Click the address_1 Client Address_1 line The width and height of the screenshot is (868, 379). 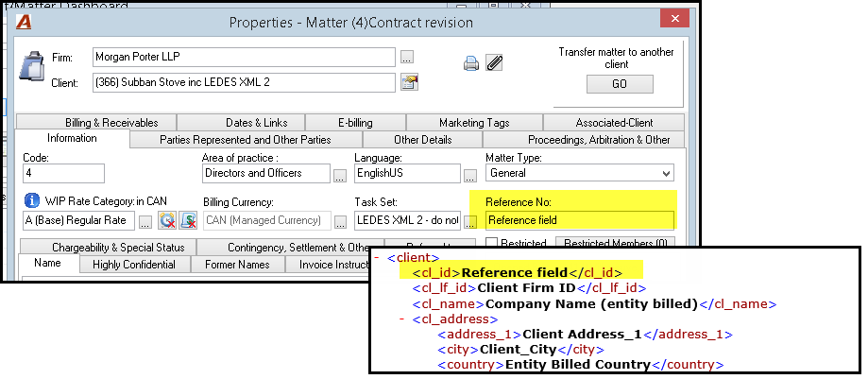point(586,335)
